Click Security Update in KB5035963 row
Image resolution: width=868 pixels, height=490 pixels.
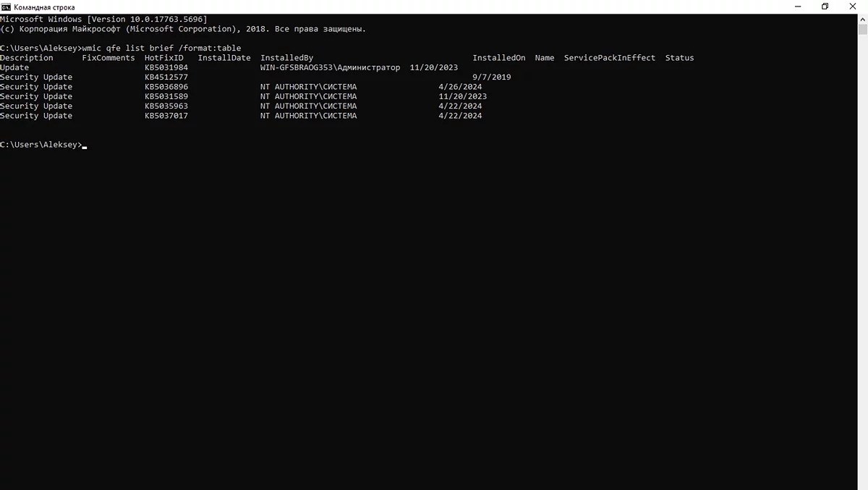tap(36, 106)
